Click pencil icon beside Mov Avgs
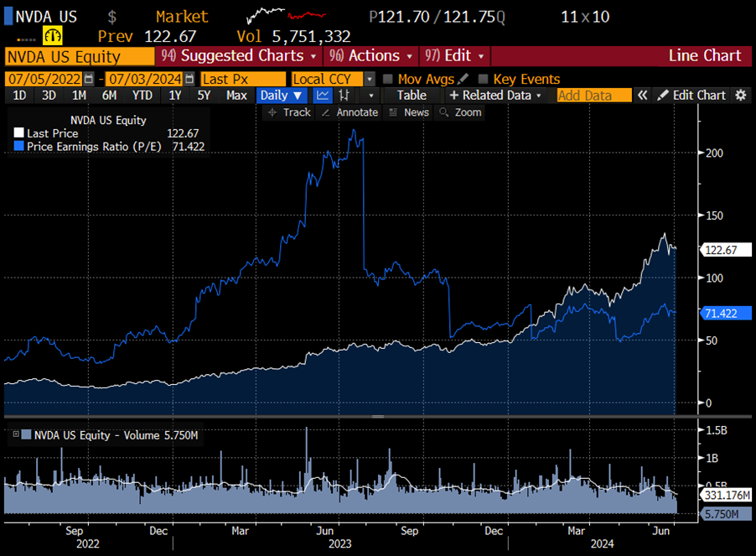Screen dimensions: 756x556 pos(463,79)
